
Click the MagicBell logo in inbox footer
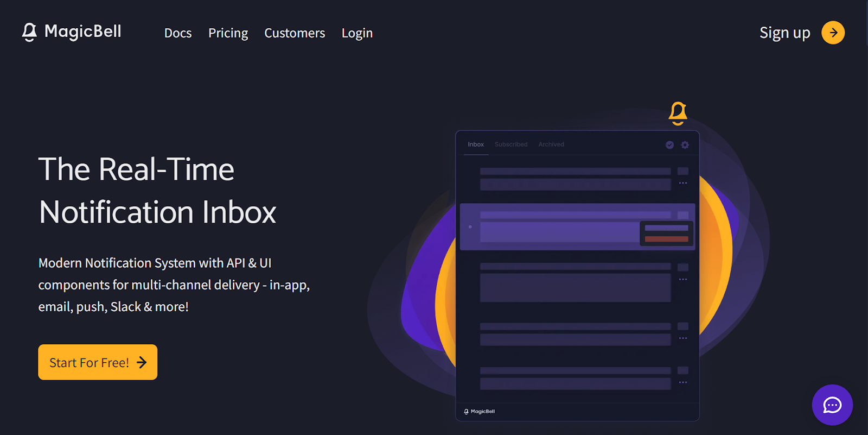click(479, 412)
